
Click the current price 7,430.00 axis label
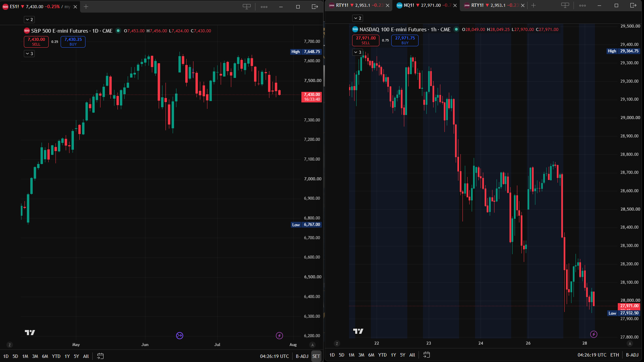[x=312, y=97]
